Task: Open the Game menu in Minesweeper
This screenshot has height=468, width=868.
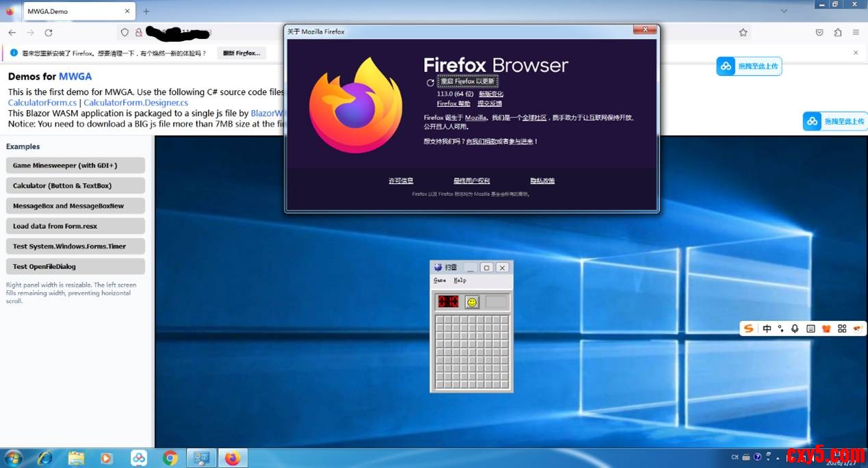Action: 440,281
